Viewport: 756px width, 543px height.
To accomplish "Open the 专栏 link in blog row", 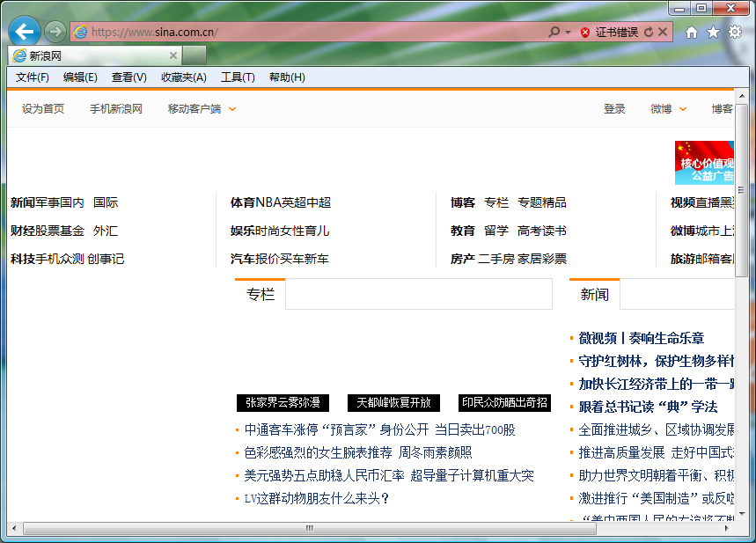I will pyautogui.click(x=496, y=202).
